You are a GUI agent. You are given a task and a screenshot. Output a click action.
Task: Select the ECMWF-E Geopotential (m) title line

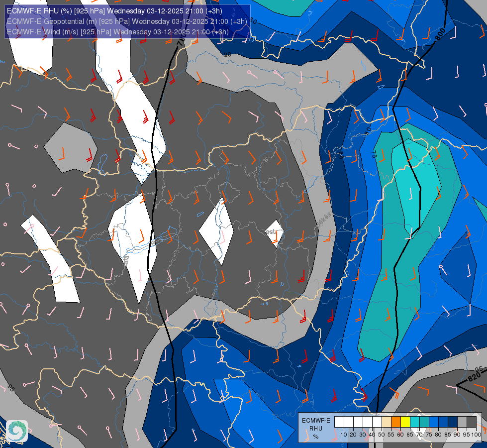127,21
